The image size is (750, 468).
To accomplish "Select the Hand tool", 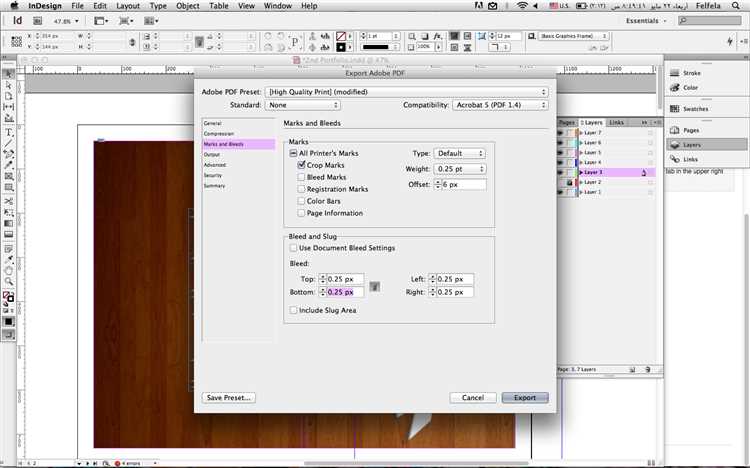I will point(9,271).
